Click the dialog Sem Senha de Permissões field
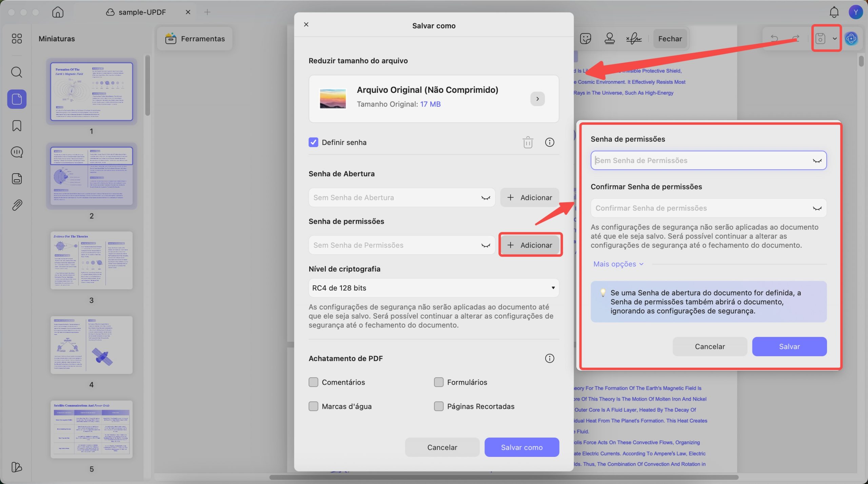The width and height of the screenshot is (868, 484). pos(402,245)
